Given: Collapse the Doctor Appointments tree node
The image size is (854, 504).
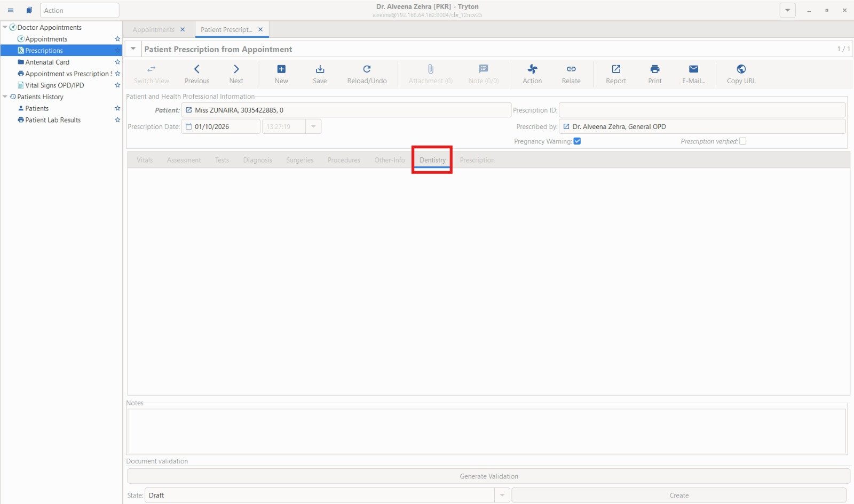Looking at the screenshot, I should (5, 27).
